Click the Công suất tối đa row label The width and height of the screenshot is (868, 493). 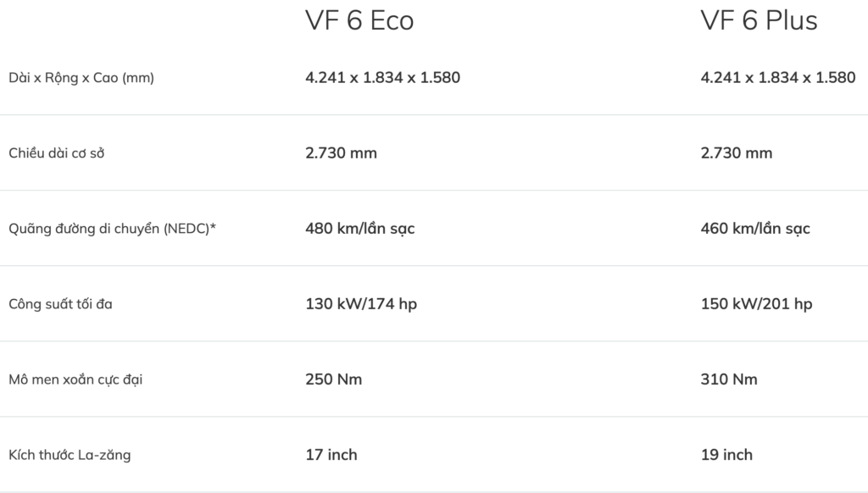(60, 304)
